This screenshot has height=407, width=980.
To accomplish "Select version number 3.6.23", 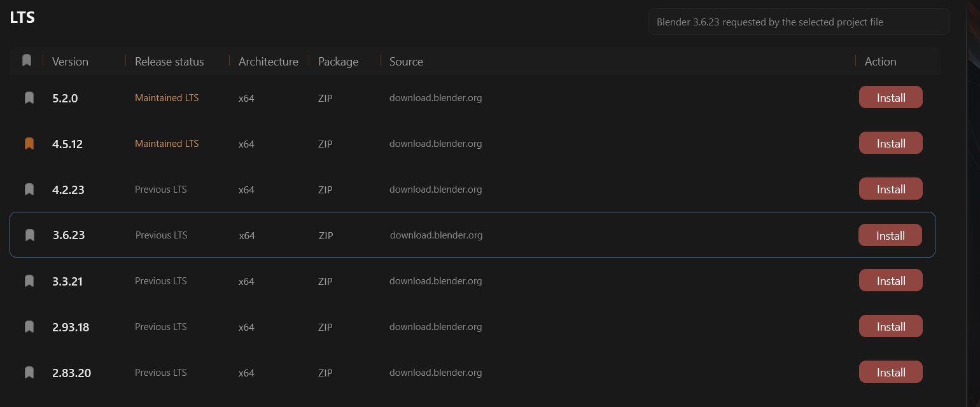I will pyautogui.click(x=69, y=235).
